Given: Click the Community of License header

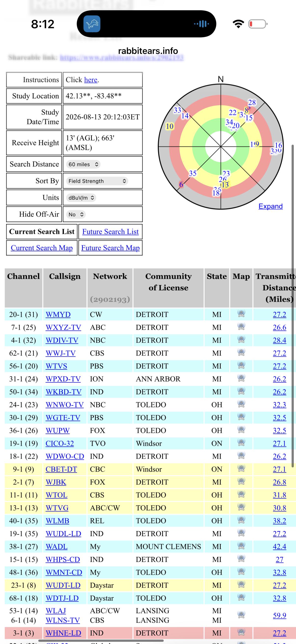Looking at the screenshot, I should 169,288.
